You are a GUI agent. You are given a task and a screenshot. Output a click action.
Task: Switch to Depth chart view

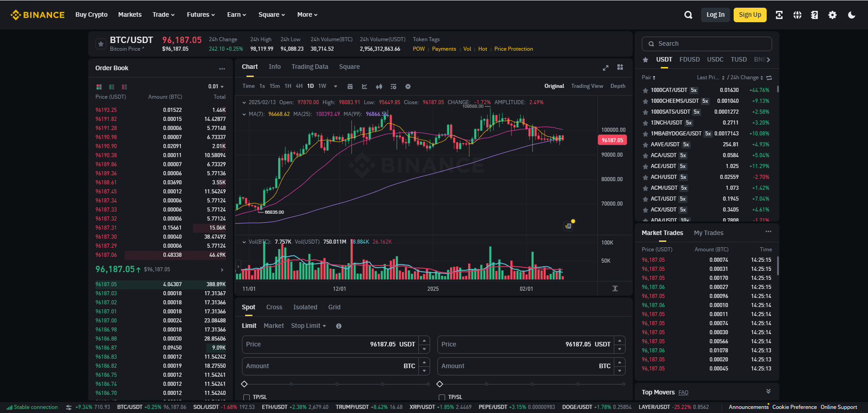618,86
